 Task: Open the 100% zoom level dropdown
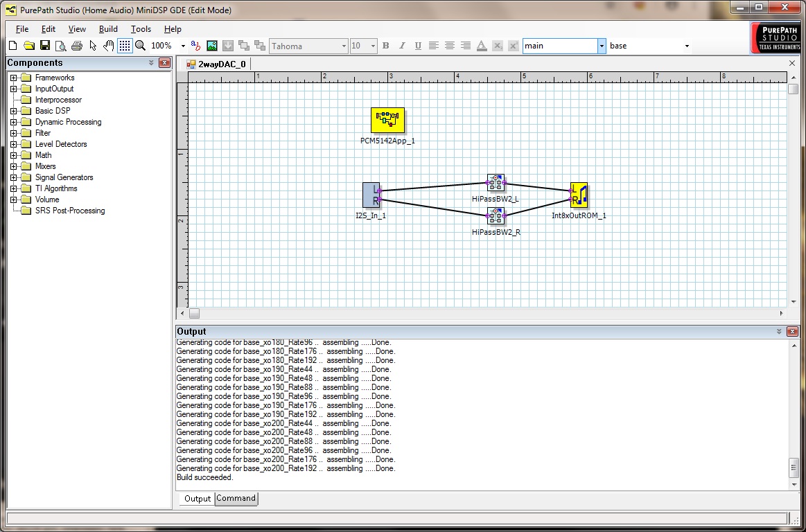[x=182, y=46]
